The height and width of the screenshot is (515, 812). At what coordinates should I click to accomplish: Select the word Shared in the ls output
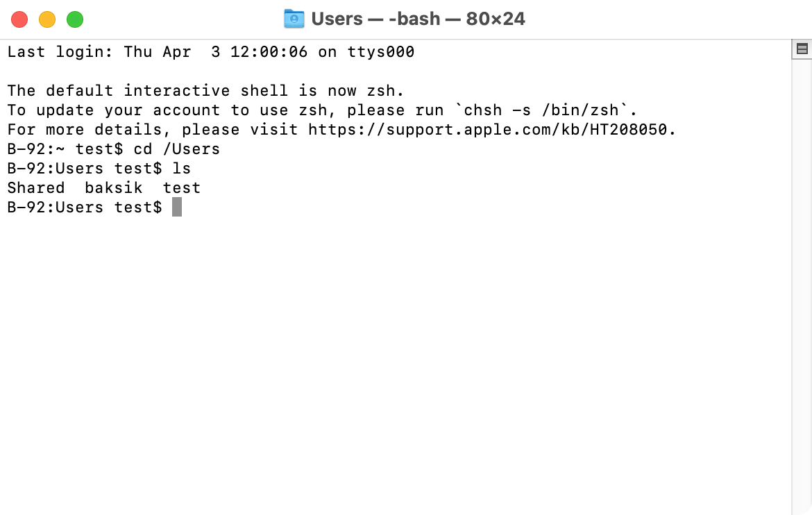[x=36, y=187]
